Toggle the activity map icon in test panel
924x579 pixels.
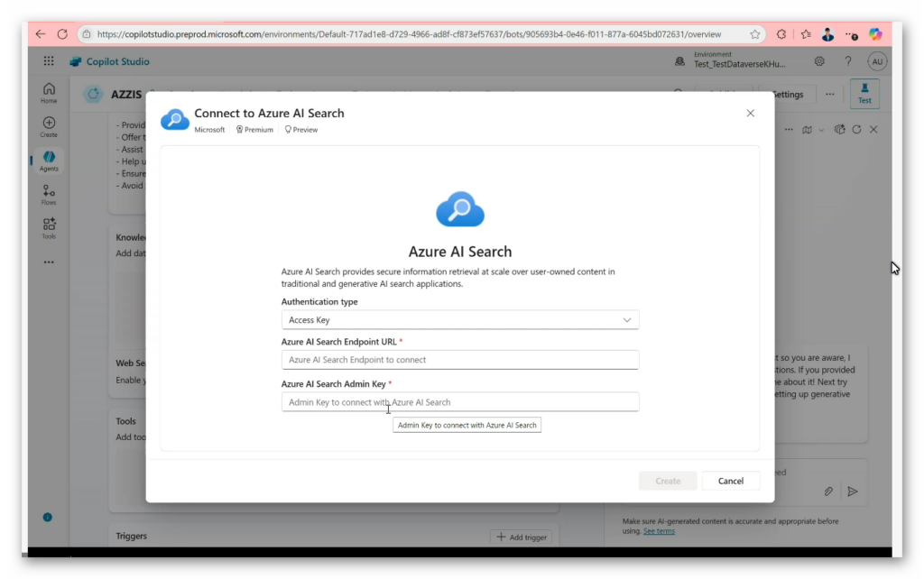coord(808,130)
